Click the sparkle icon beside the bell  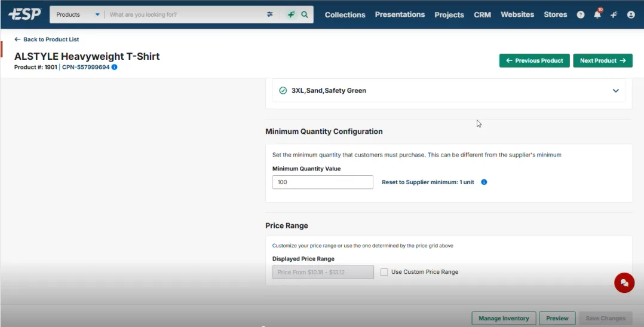(614, 15)
